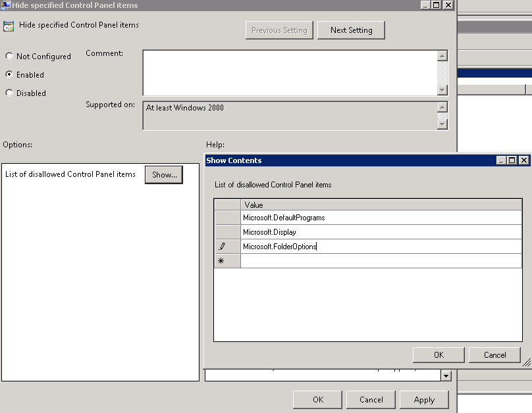Close the Show Contents dialog
The width and height of the screenshot is (532, 413).
pos(524,160)
